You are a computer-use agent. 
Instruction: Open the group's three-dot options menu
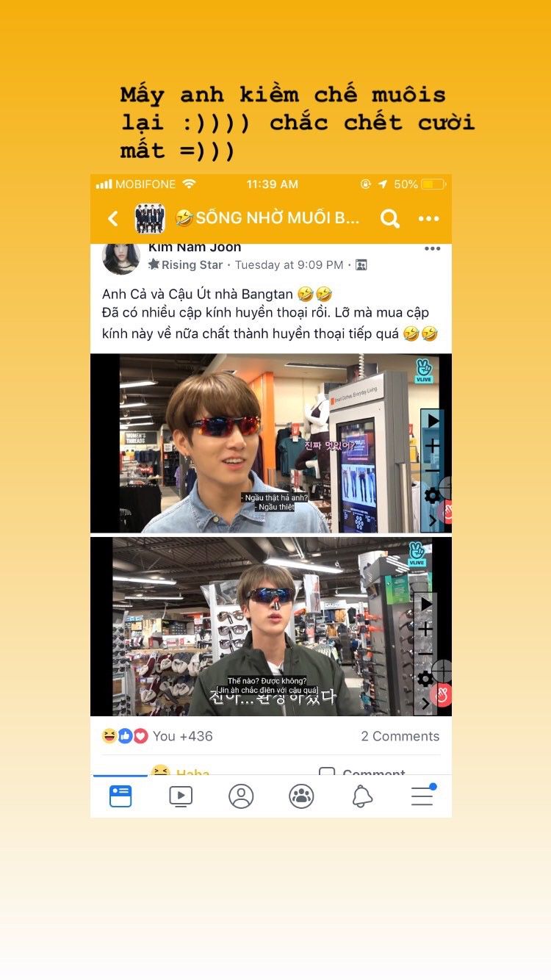tap(429, 218)
